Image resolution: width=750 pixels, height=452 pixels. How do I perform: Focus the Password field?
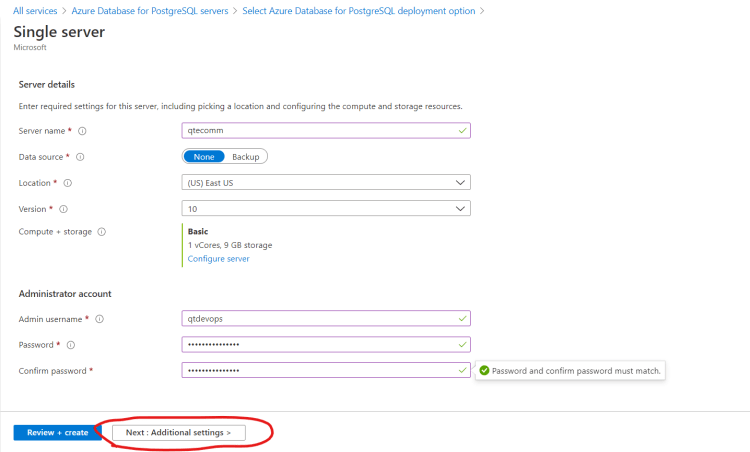coord(326,344)
